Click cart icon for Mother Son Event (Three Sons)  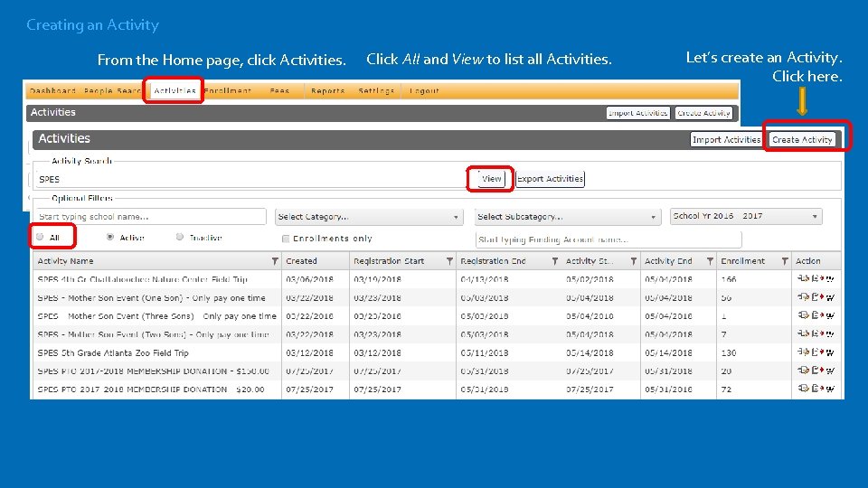tap(830, 316)
